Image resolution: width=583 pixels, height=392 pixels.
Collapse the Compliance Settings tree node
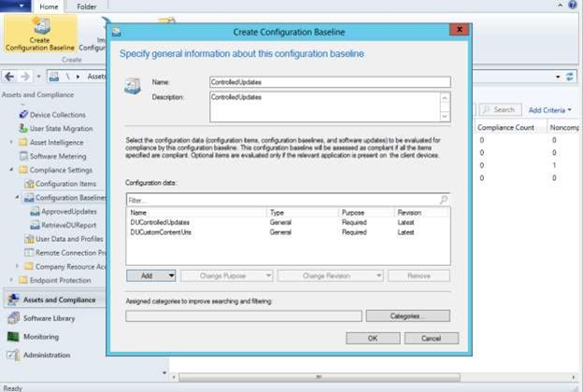tap(11, 170)
